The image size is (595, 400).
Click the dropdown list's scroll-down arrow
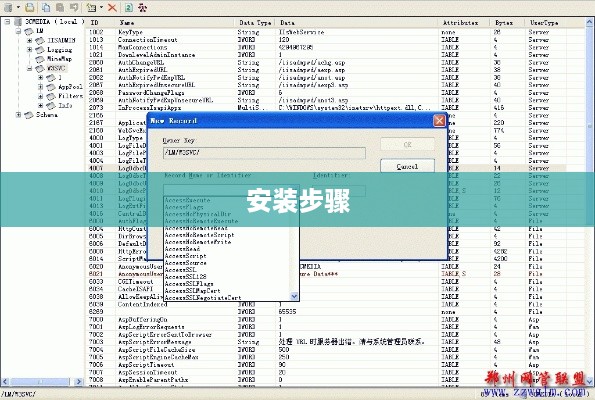[x=294, y=296]
